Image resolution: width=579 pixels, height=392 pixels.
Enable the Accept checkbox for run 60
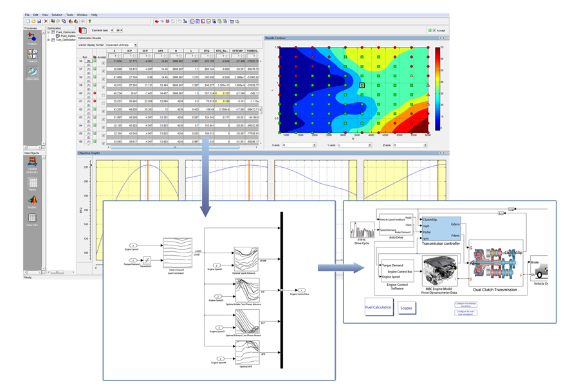coord(104,94)
